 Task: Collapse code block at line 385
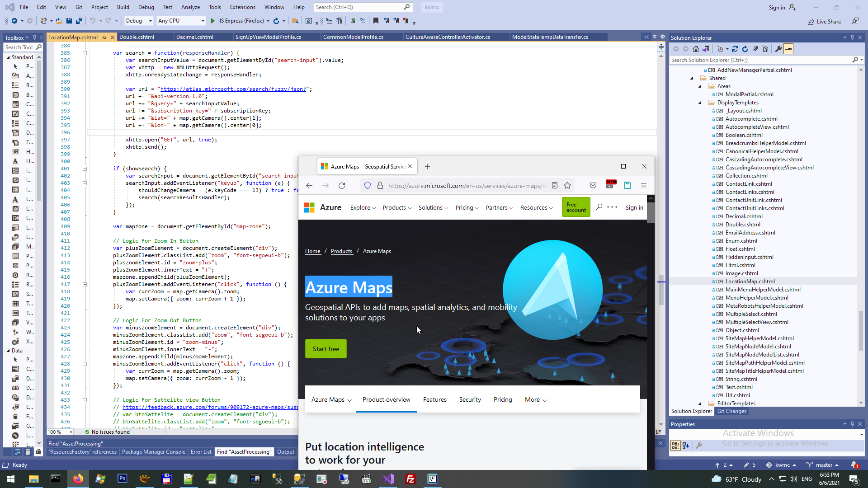coord(85,53)
